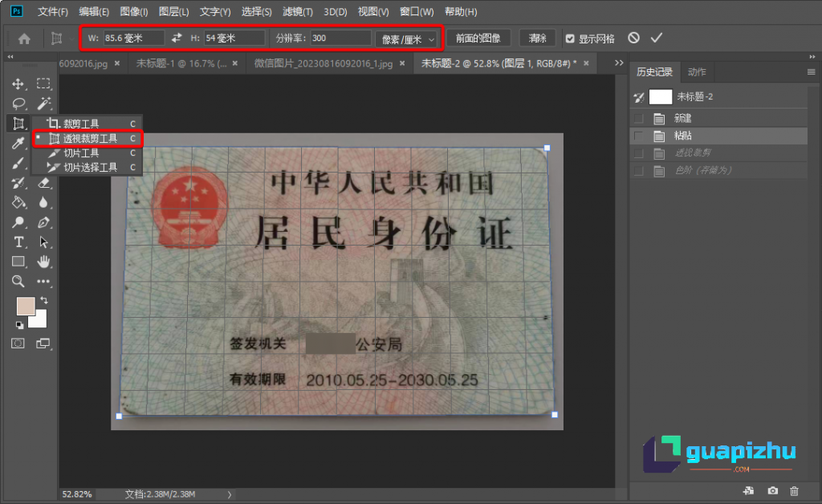This screenshot has width=822, height=504.
Task: Select the Eyedropper tool
Action: 18,143
